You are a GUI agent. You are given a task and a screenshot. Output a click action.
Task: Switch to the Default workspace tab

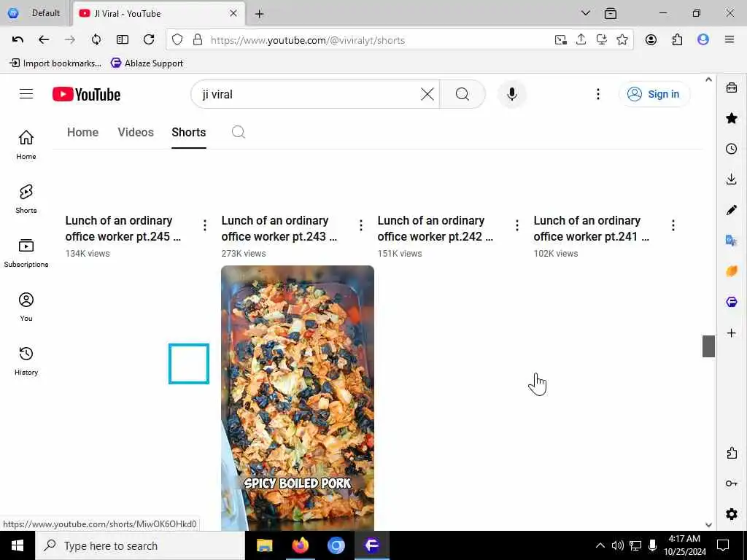(34, 13)
